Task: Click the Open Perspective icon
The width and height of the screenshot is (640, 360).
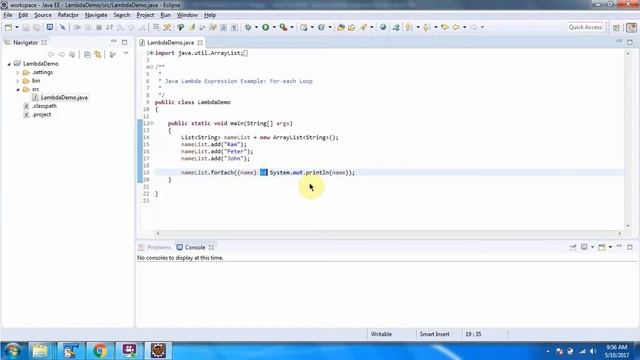Action: point(617,27)
